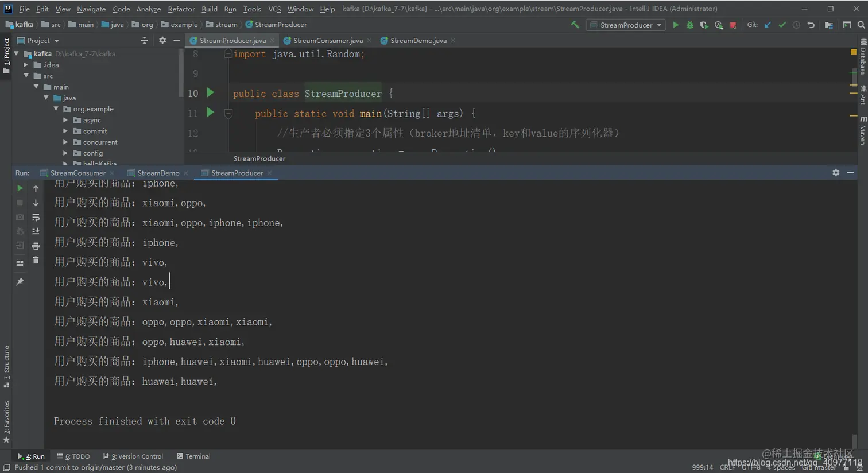This screenshot has height=473, width=868.
Task: Click the StreamProducer editor breadcrumb below the code
Action: 259,158
